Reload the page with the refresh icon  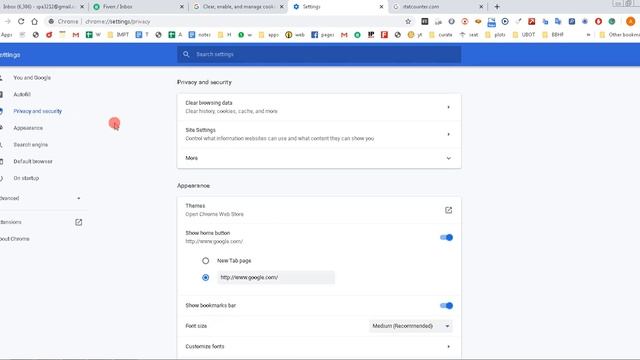point(21,21)
